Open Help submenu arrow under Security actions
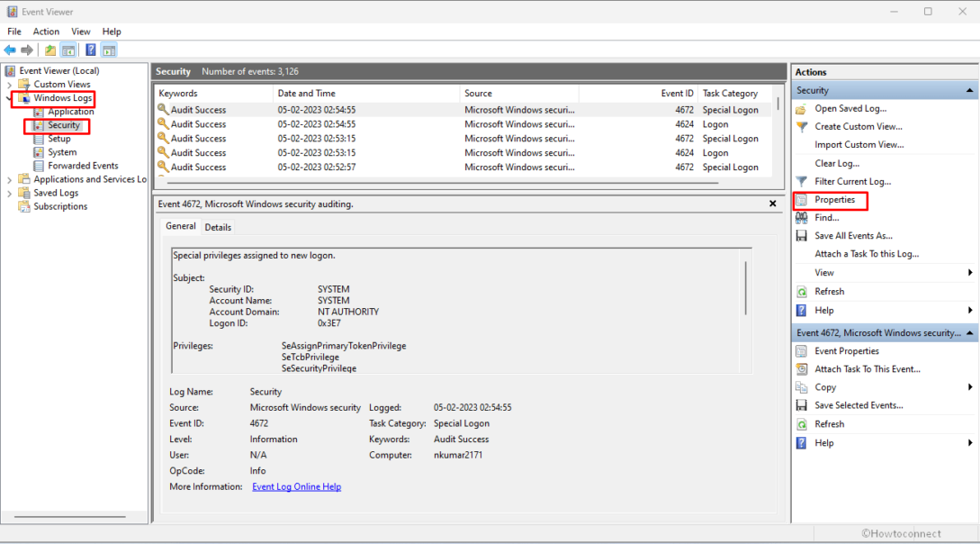 970,311
